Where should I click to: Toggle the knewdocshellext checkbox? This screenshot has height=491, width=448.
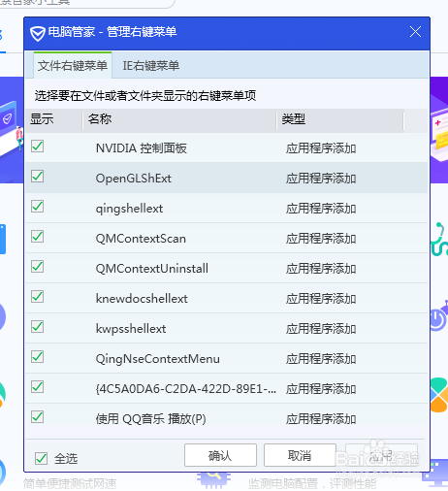pyautogui.click(x=38, y=297)
